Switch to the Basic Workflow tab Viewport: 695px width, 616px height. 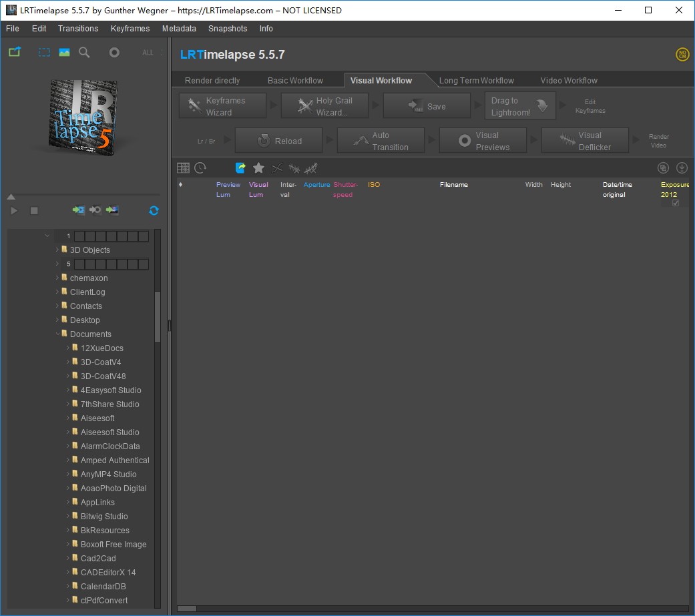[295, 81]
